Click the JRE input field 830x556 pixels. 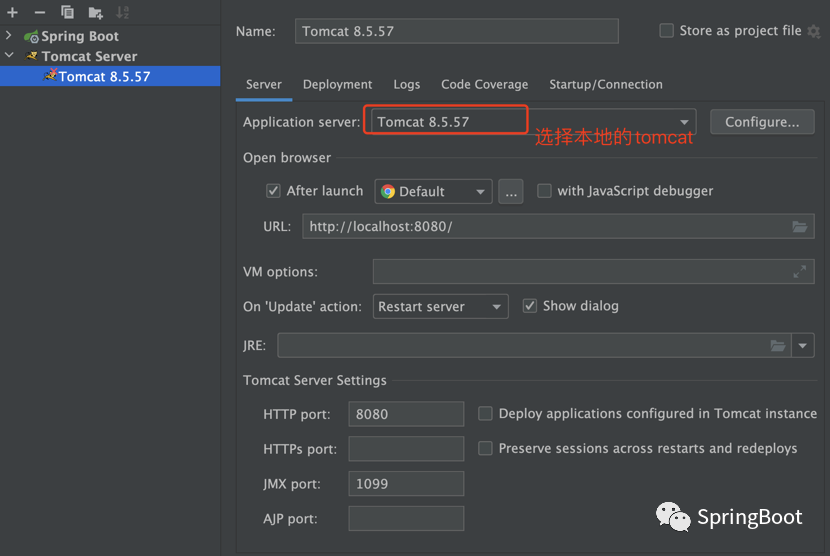(x=534, y=346)
